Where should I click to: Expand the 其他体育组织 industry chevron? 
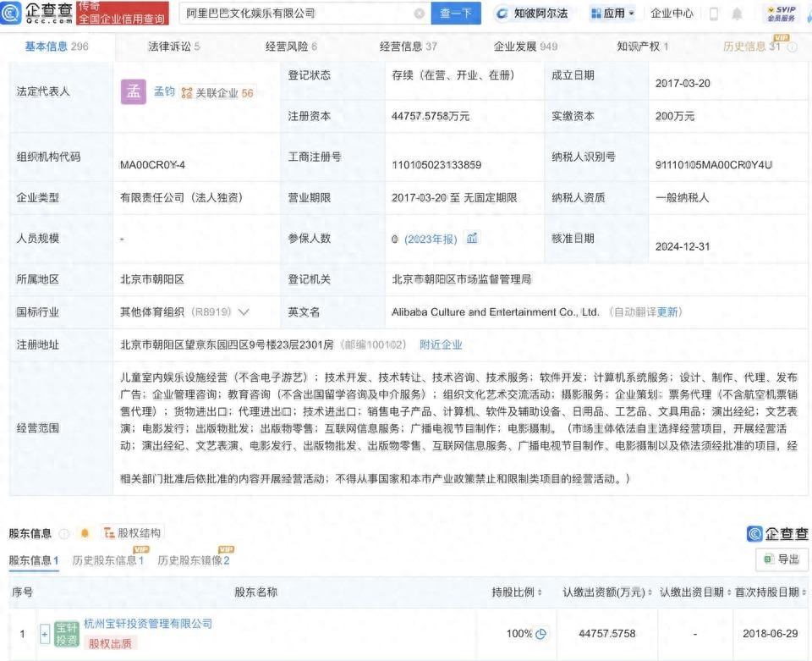tap(244, 312)
